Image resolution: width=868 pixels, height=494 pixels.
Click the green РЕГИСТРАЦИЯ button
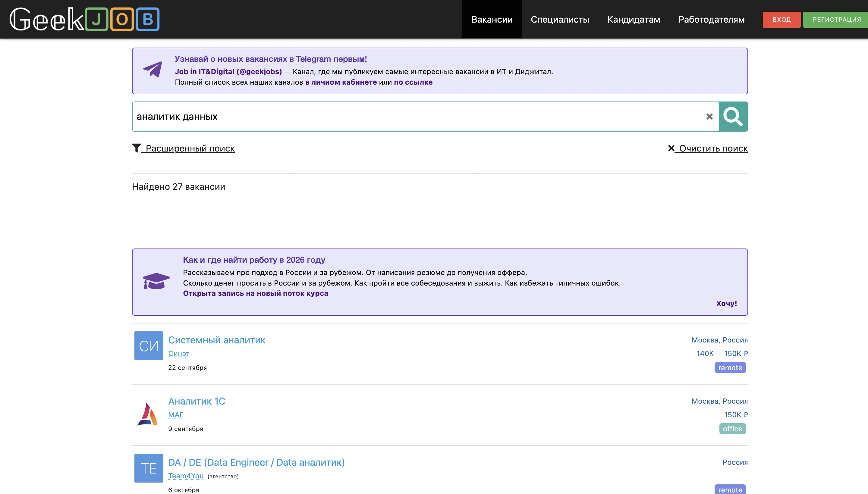pos(836,19)
